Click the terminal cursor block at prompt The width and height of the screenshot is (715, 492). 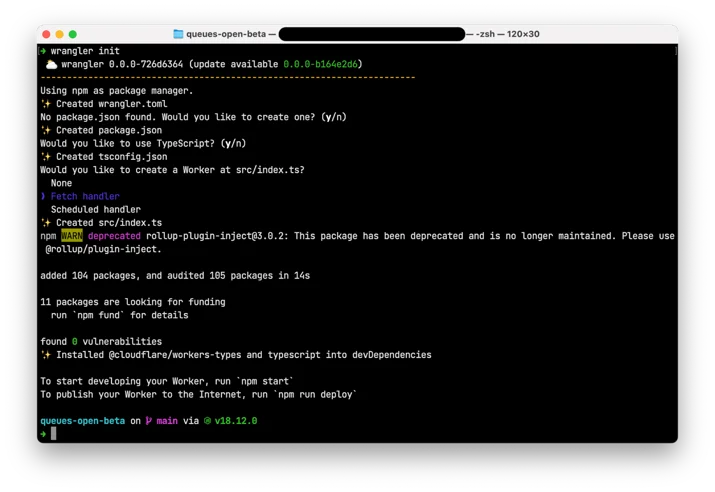click(54, 434)
